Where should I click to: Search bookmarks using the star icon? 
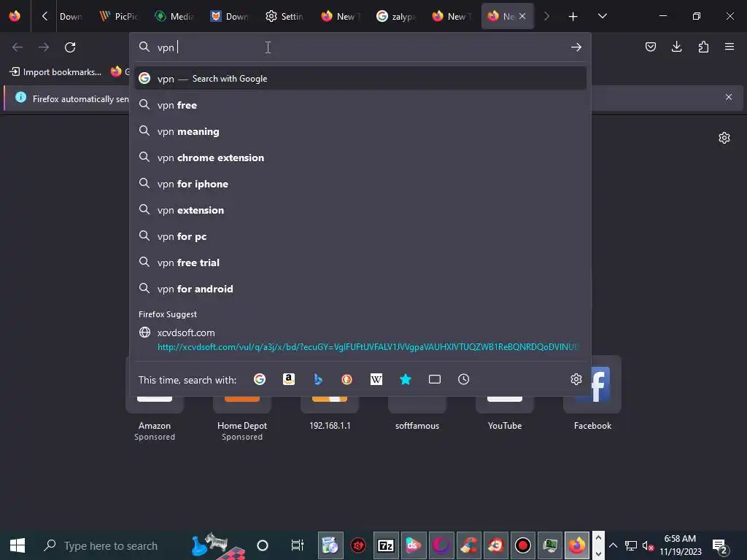pyautogui.click(x=406, y=379)
